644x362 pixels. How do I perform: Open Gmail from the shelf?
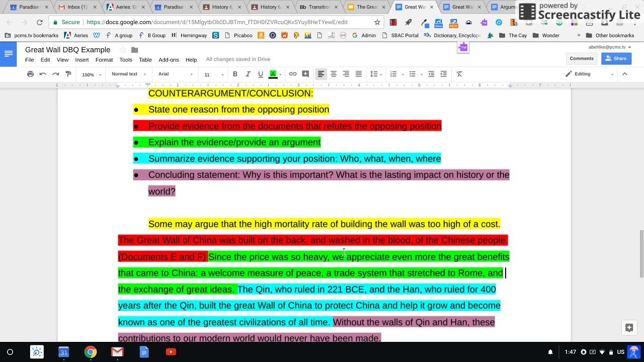pos(117,352)
